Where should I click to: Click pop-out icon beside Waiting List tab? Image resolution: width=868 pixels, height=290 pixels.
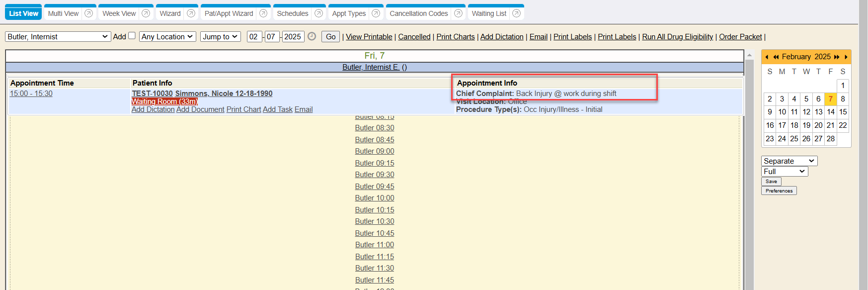tap(516, 13)
